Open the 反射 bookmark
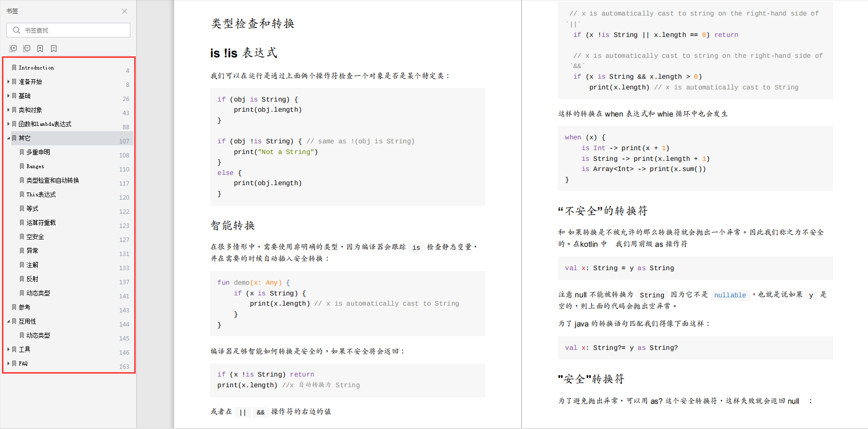 coord(32,279)
